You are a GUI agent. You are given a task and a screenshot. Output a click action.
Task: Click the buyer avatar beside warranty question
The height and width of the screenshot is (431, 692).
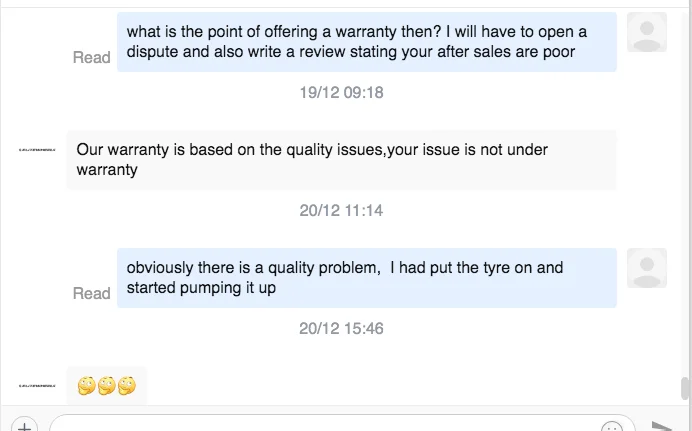(x=646, y=32)
